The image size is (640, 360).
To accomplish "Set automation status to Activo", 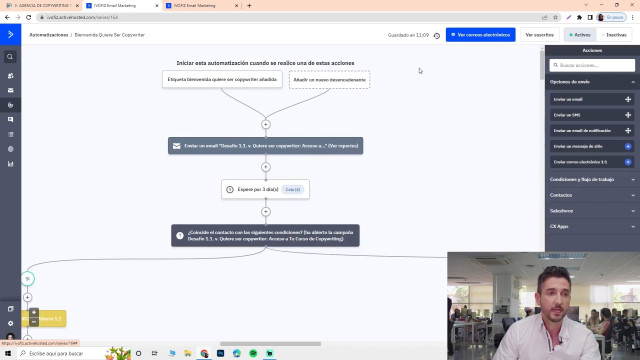I will tap(580, 35).
